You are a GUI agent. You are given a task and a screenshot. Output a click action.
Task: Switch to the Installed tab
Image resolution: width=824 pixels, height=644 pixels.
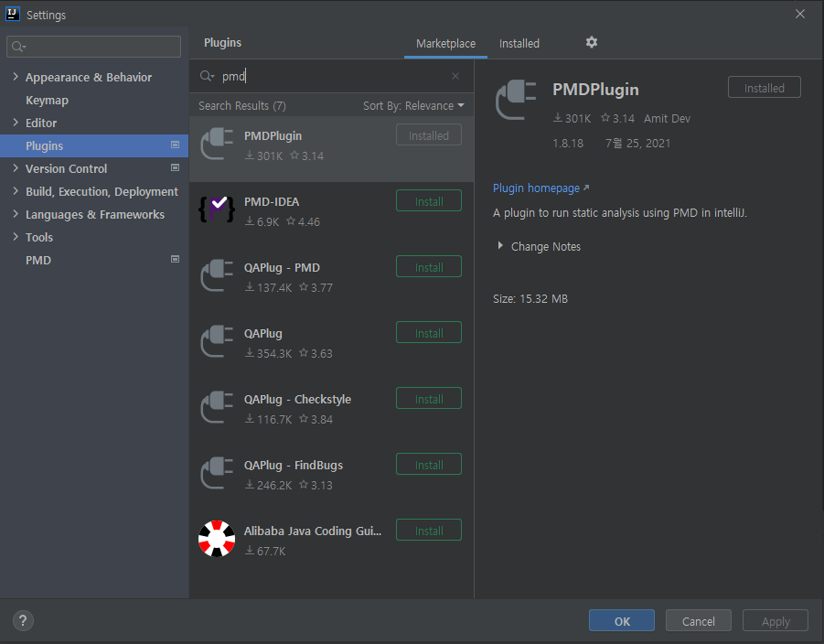pyautogui.click(x=519, y=44)
